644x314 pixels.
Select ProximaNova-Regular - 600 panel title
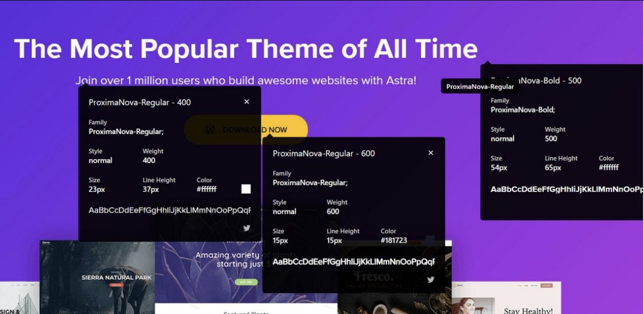coord(324,153)
